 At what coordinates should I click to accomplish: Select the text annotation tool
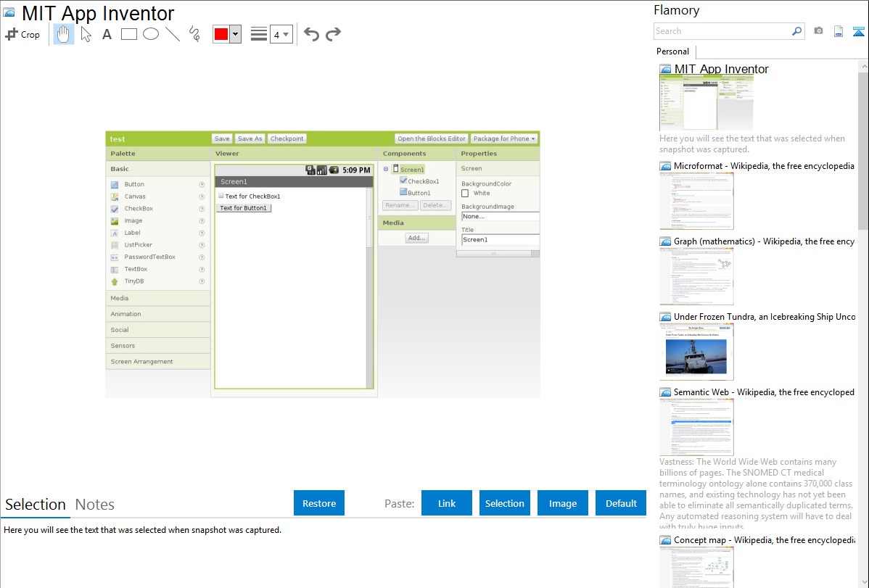pyautogui.click(x=107, y=34)
